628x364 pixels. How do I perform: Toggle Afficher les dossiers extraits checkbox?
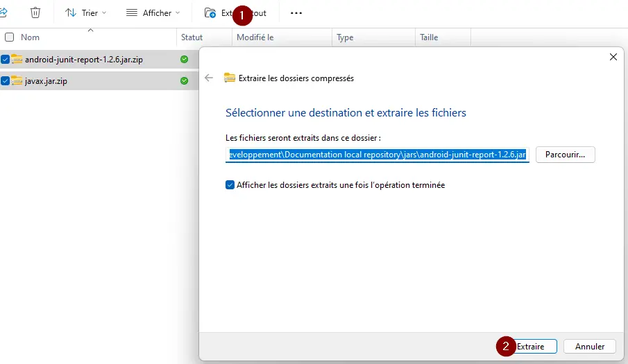pyautogui.click(x=230, y=185)
